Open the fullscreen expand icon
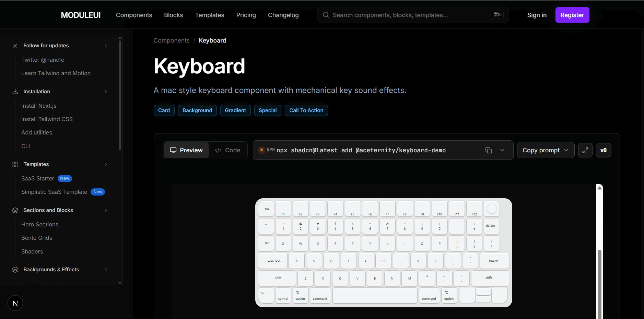Screen dimensions: 644x319 585,150
